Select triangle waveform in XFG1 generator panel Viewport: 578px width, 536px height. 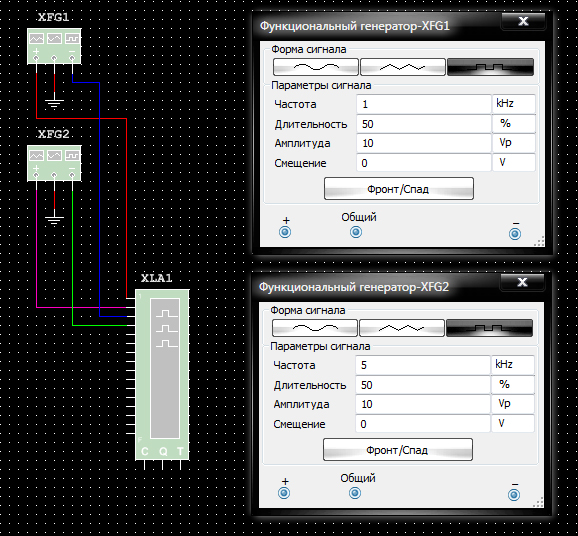[x=403, y=67]
